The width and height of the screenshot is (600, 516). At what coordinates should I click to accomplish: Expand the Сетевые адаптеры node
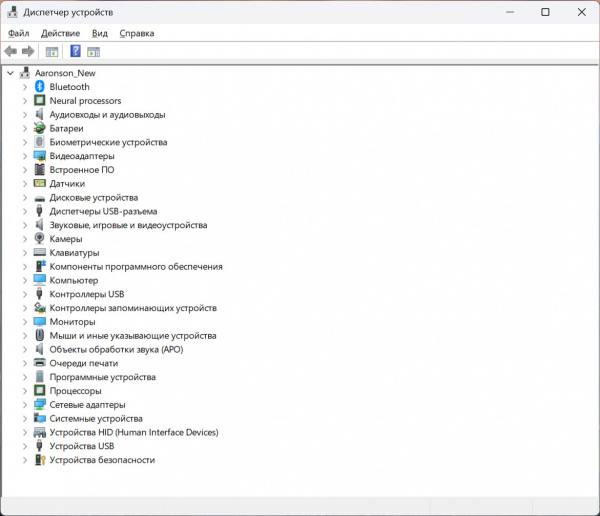click(25, 405)
